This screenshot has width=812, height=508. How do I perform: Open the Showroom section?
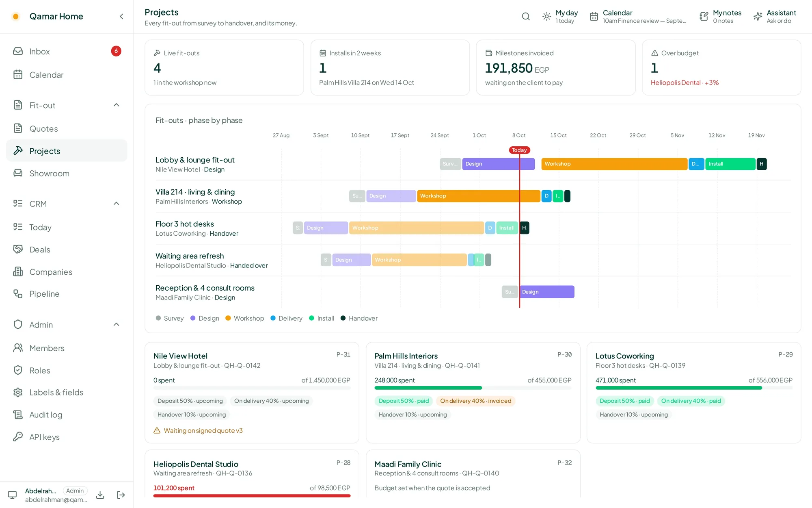click(67, 173)
